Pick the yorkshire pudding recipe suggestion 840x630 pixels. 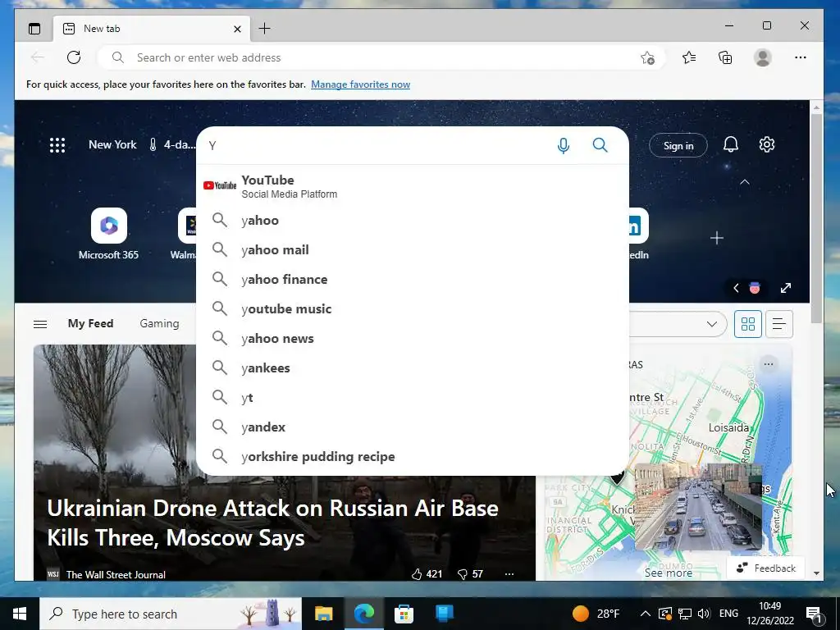[413, 456]
